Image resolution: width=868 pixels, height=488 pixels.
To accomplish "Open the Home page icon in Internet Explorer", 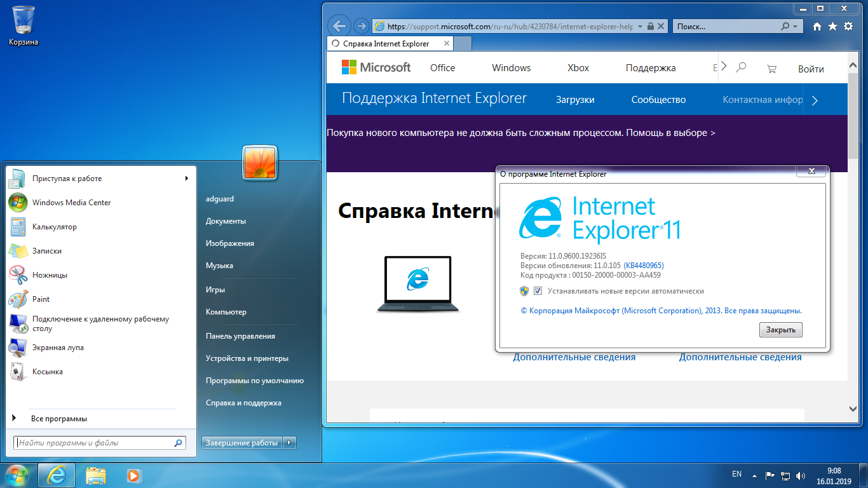I will [817, 27].
